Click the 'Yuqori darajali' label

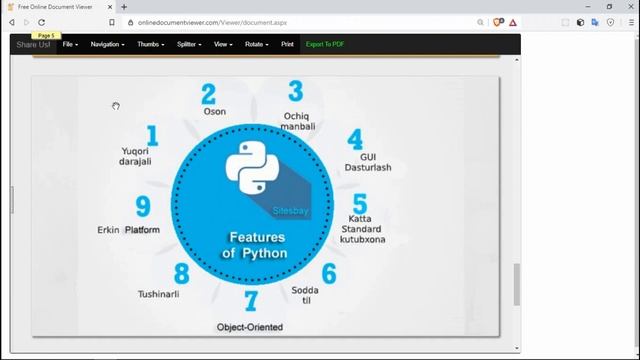click(x=135, y=156)
